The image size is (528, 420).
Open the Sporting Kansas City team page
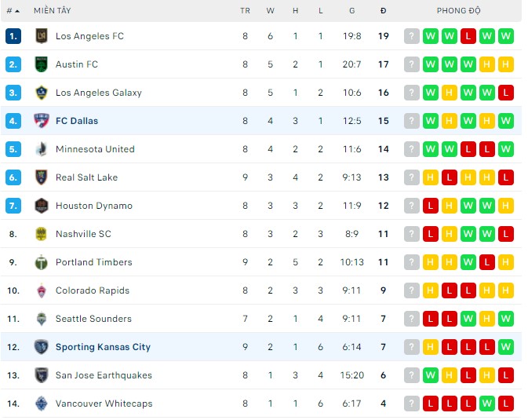coord(103,347)
